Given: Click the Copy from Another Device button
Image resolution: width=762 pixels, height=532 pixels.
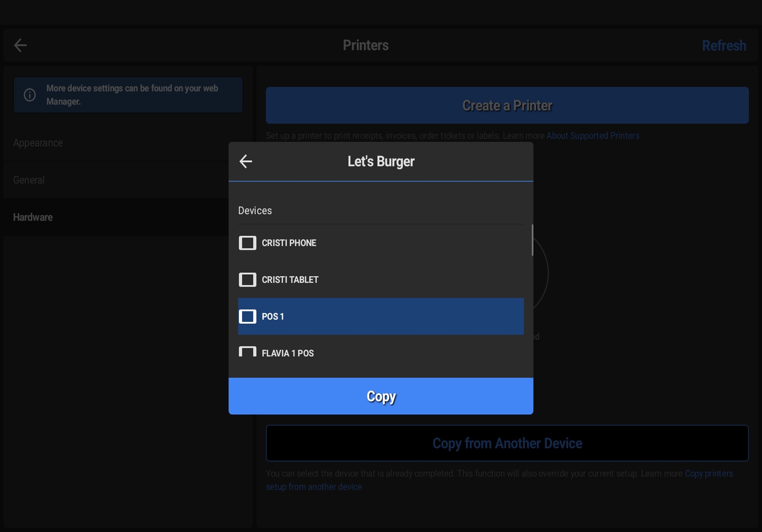Looking at the screenshot, I should click(507, 443).
